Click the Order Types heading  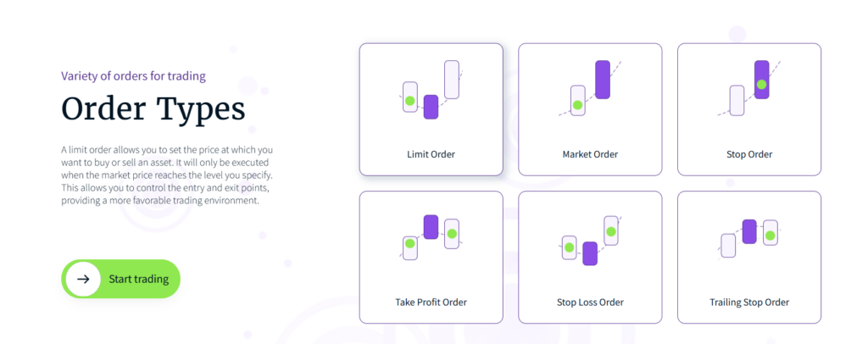point(153,109)
